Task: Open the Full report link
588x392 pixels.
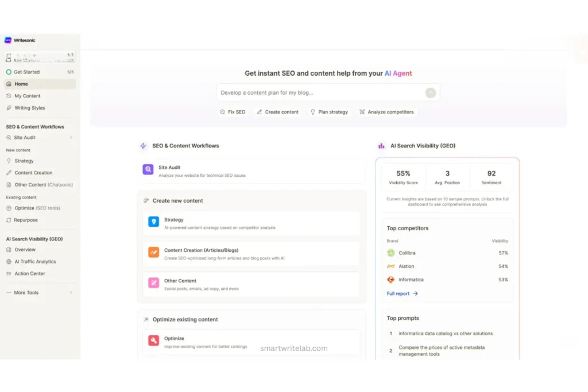Action: point(402,294)
